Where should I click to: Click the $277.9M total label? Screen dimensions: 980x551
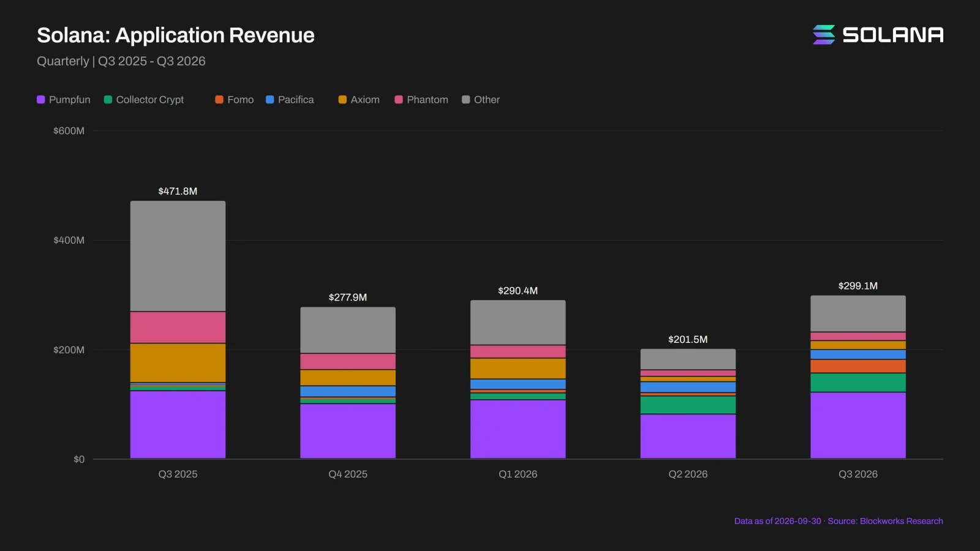348,298
